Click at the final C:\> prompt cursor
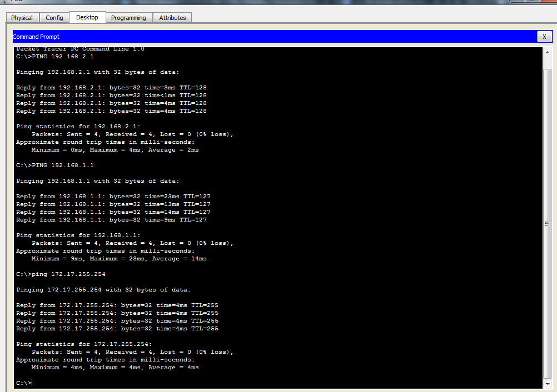 tap(32, 383)
